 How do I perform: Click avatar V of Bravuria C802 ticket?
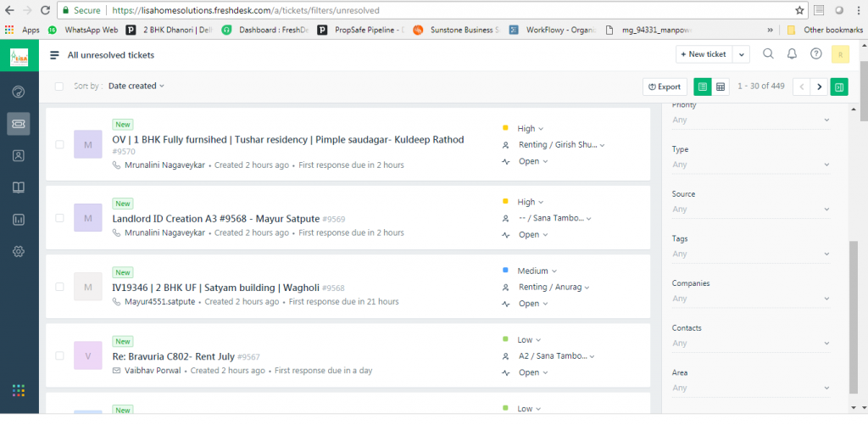tap(88, 355)
